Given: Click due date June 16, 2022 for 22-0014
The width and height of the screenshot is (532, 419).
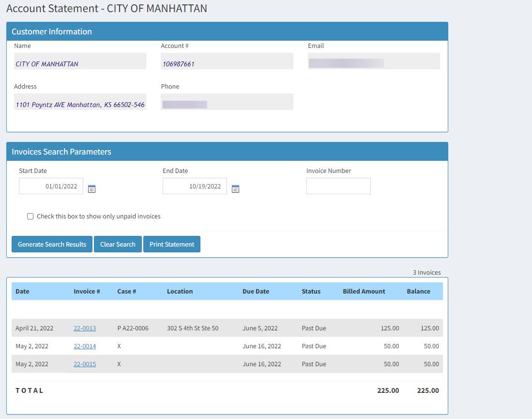Looking at the screenshot, I should click(262, 346).
